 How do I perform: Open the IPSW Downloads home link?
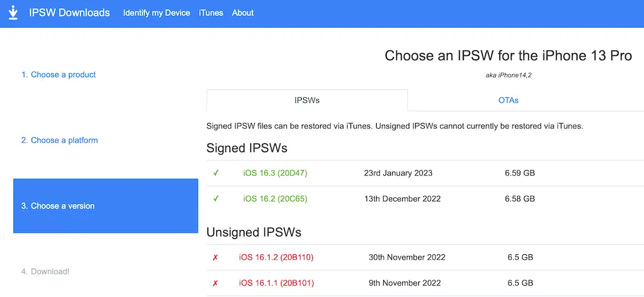coord(70,12)
